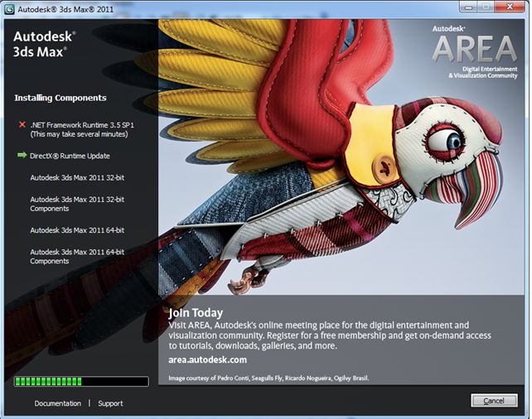Screen dimensions: 532x419
Task: Click the 'Join Today' heading
Action: [196, 312]
